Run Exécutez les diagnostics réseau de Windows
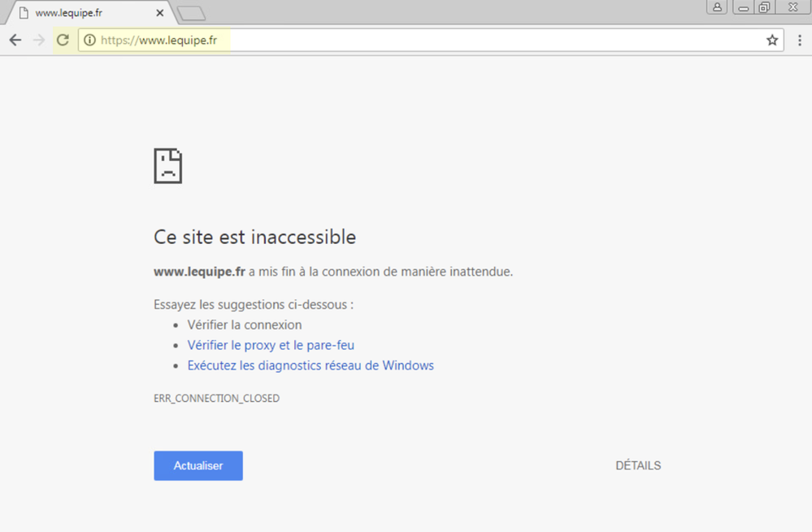The width and height of the screenshot is (812, 532). pos(310,365)
